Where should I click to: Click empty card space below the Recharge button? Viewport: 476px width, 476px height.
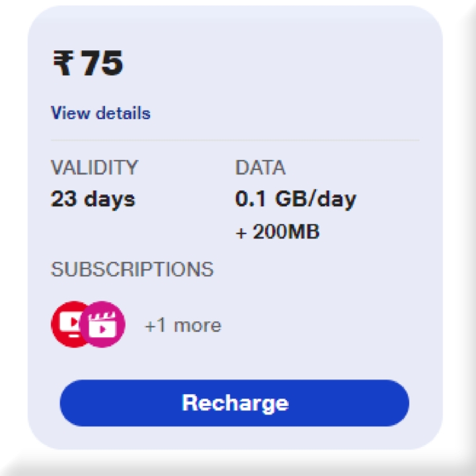click(x=235, y=438)
